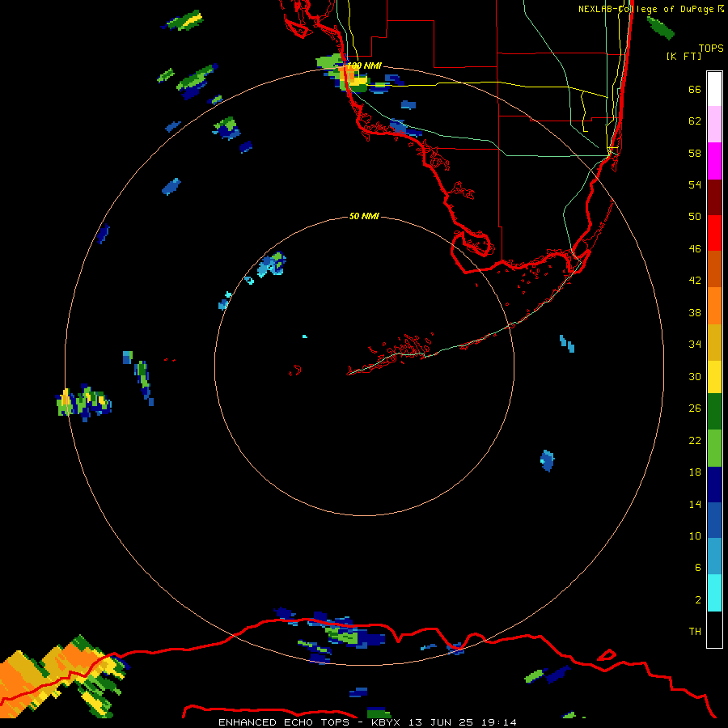Viewport: 728px width, 728px height.
Task: Select the light pink legend color block
Action: coord(714,125)
